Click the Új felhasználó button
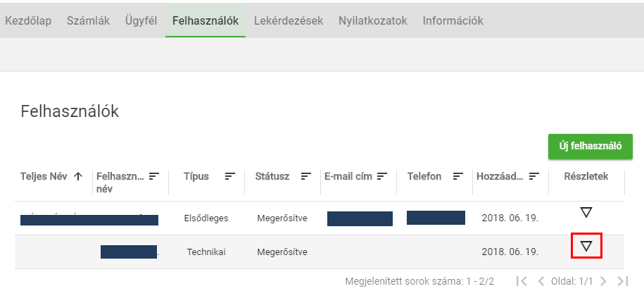Image resolution: width=644 pixels, height=303 pixels. coord(590,147)
